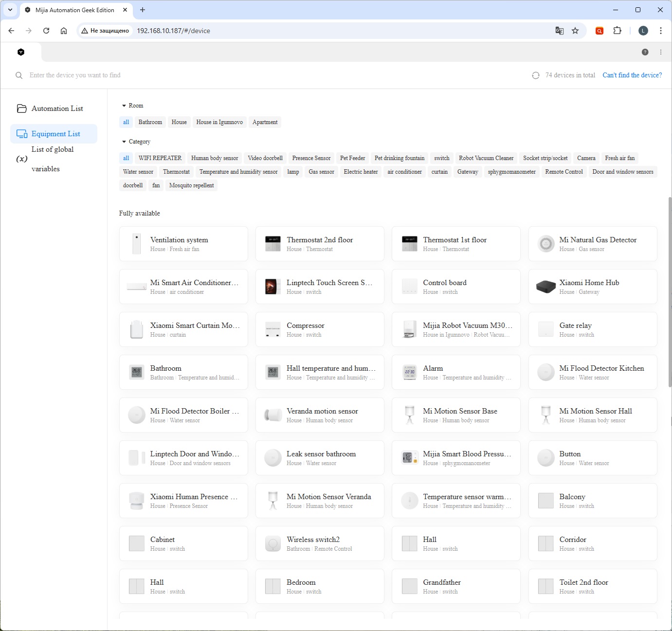Click the page vertical scrollbar
Image resolution: width=672 pixels, height=631 pixels.
tap(670, 292)
